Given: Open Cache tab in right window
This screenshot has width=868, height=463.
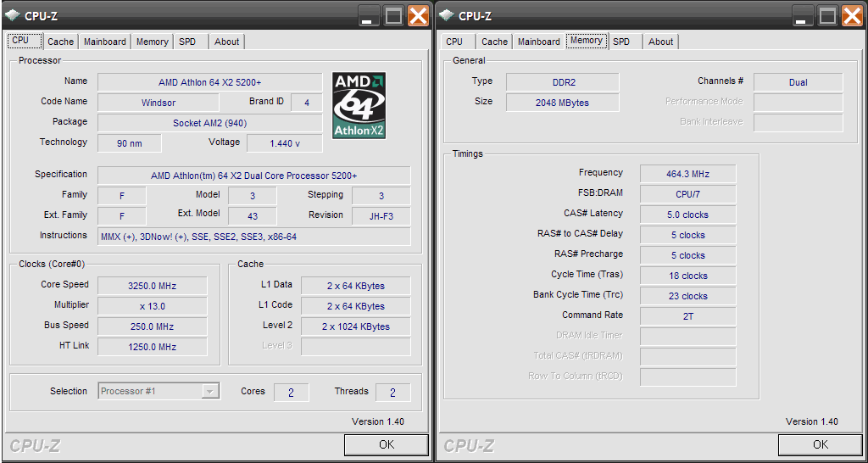Looking at the screenshot, I should pyautogui.click(x=494, y=42).
